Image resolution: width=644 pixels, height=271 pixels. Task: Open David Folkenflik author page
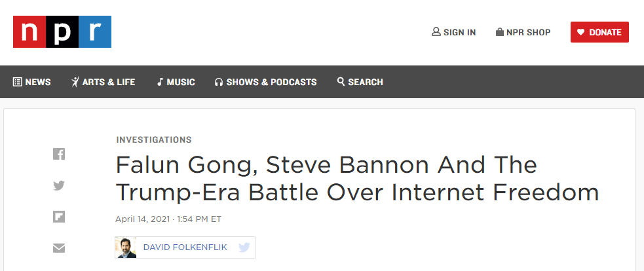coord(185,247)
